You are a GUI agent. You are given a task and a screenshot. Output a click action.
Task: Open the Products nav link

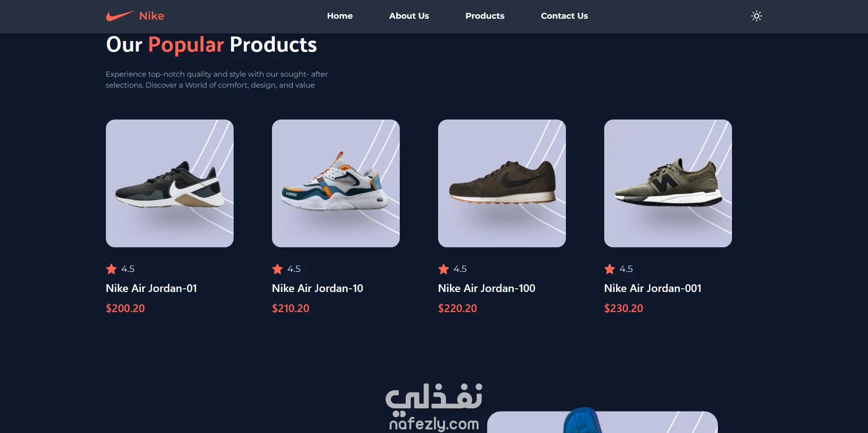pos(485,16)
